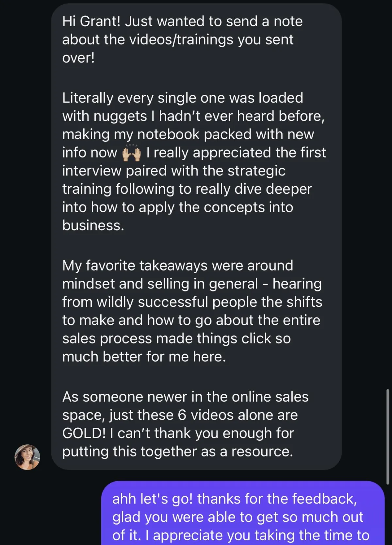
Task: Click "putting this together as a resource" line
Action: click(177, 452)
